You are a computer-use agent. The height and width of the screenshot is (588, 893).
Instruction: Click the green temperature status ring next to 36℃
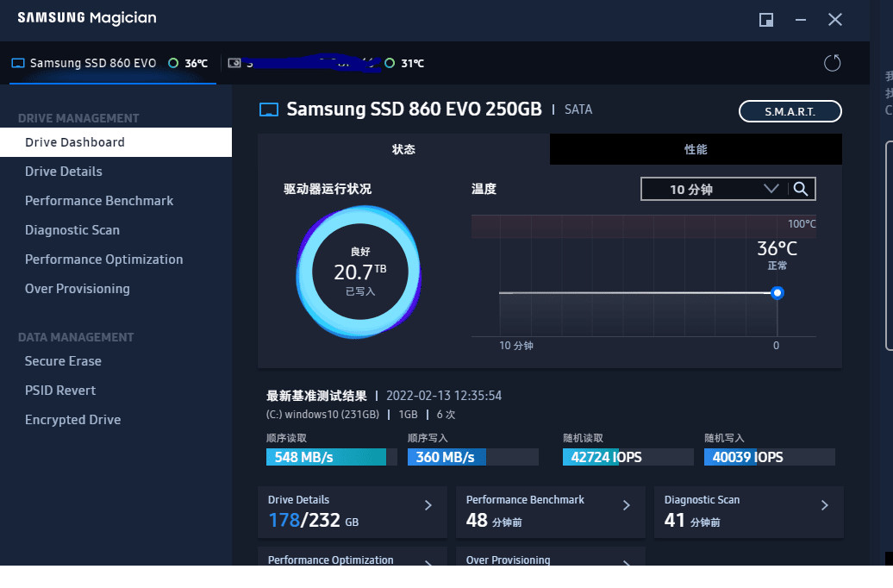(173, 63)
